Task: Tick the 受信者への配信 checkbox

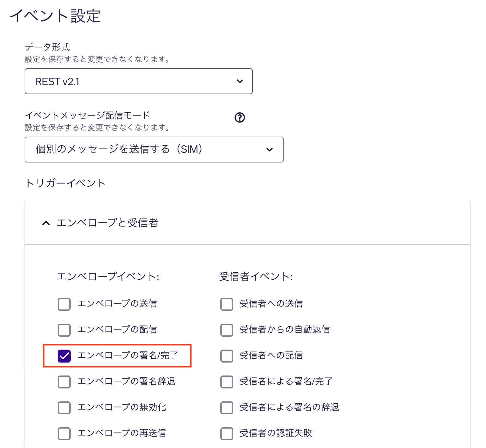Action: click(x=227, y=356)
